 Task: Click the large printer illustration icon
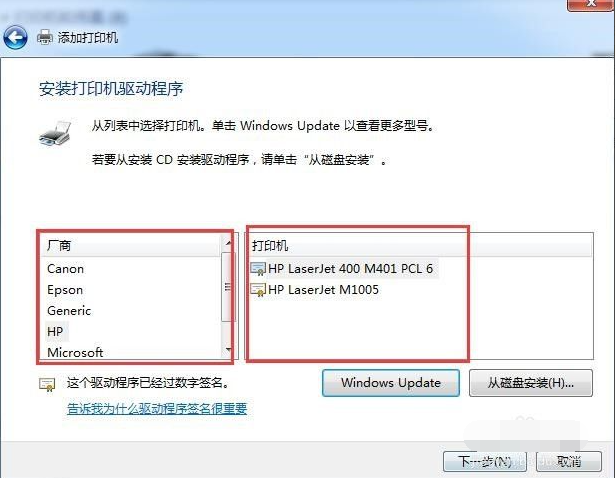pyautogui.click(x=56, y=134)
